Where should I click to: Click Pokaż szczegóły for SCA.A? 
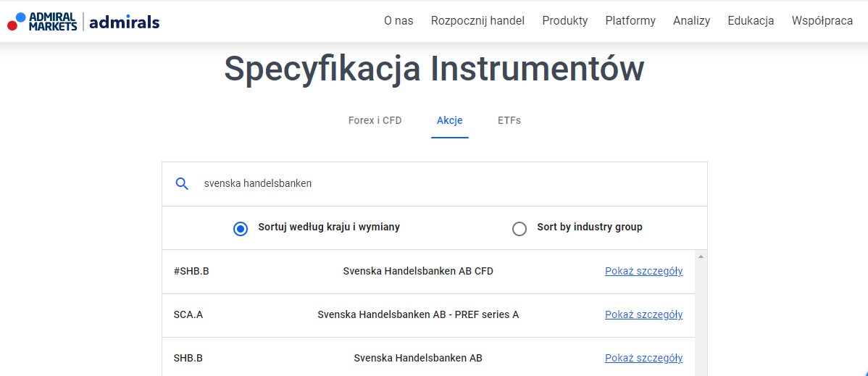click(644, 314)
